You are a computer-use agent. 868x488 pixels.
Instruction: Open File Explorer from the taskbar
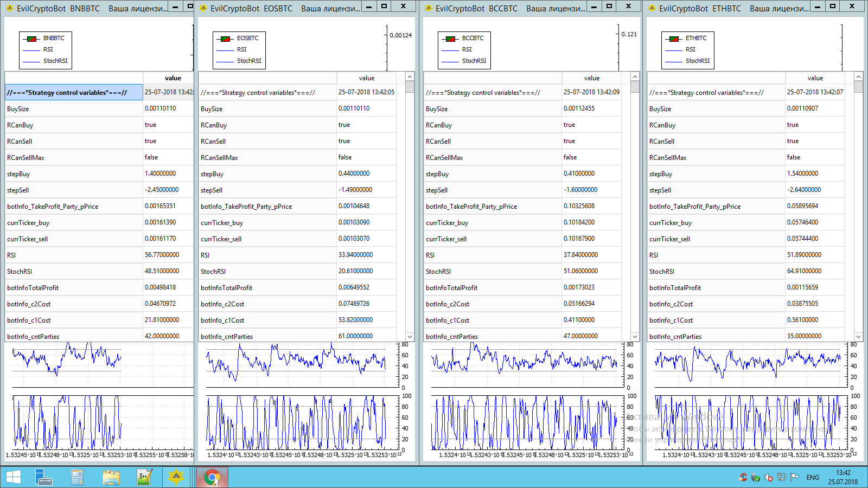[x=111, y=477]
